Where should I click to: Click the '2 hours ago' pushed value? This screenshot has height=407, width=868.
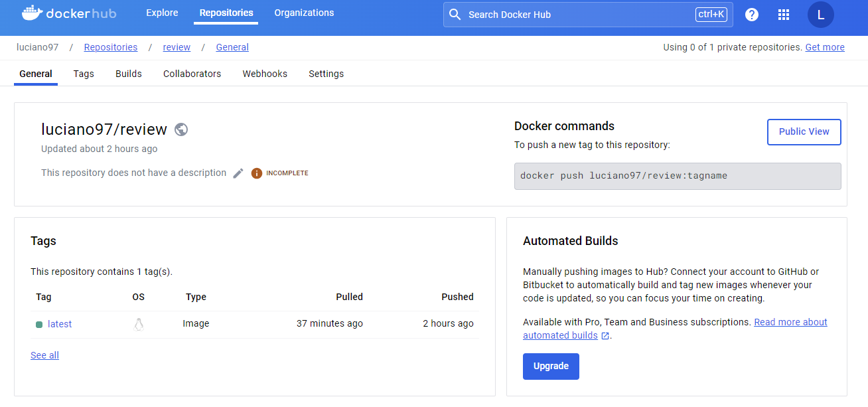tap(449, 324)
